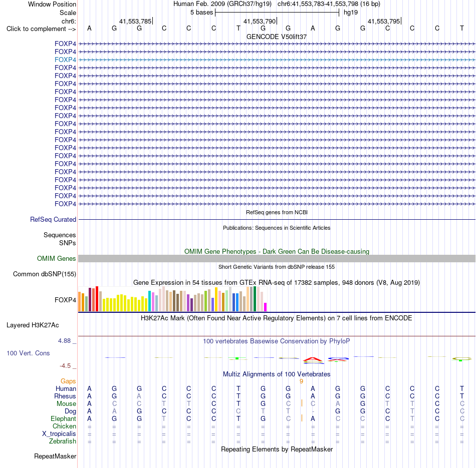The width and height of the screenshot is (476, 468).
Task: Click the 4.88 PhyloP upper value
Action: pos(64,341)
